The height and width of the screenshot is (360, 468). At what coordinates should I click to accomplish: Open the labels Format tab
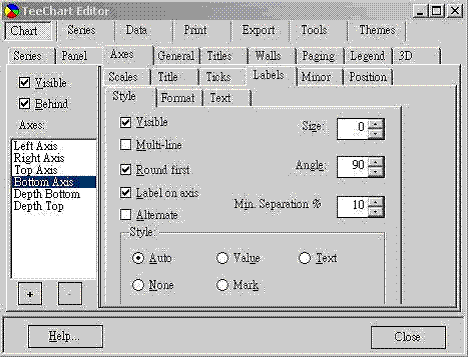(x=178, y=98)
